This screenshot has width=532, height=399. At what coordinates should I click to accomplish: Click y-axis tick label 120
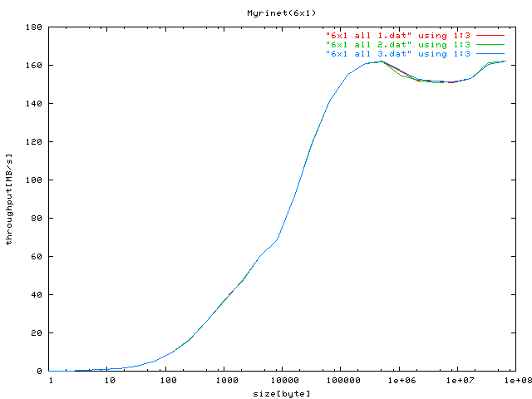[34, 142]
